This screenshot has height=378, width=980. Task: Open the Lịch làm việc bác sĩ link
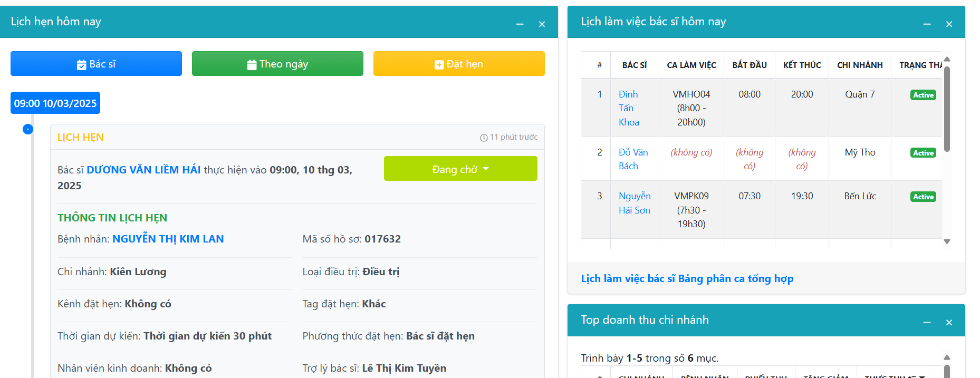(x=628, y=278)
